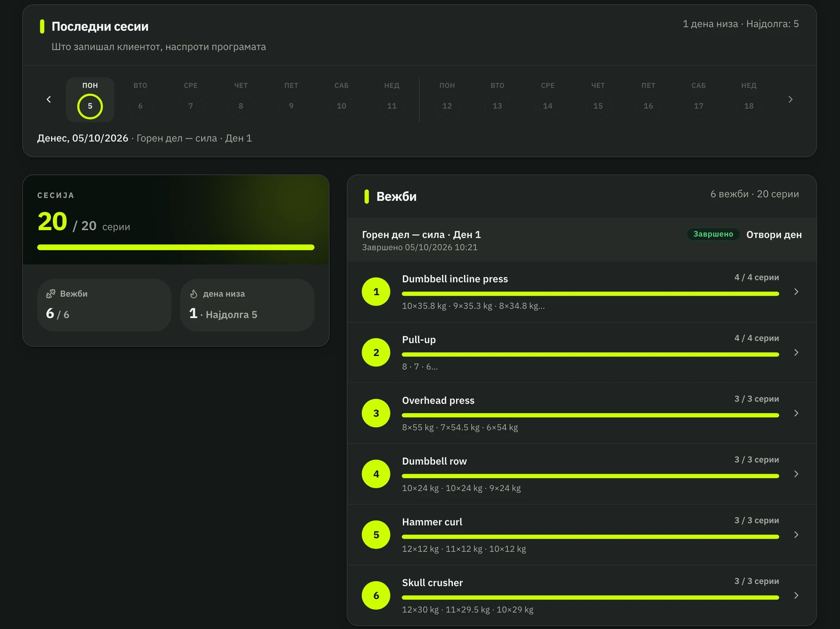Click the number 4 exercise badge
Screen dimensions: 840x629
[x=376, y=474]
